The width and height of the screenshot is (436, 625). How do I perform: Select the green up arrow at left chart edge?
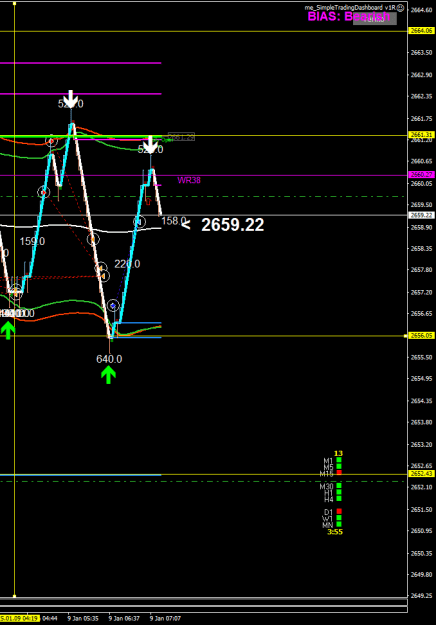click(x=8, y=330)
